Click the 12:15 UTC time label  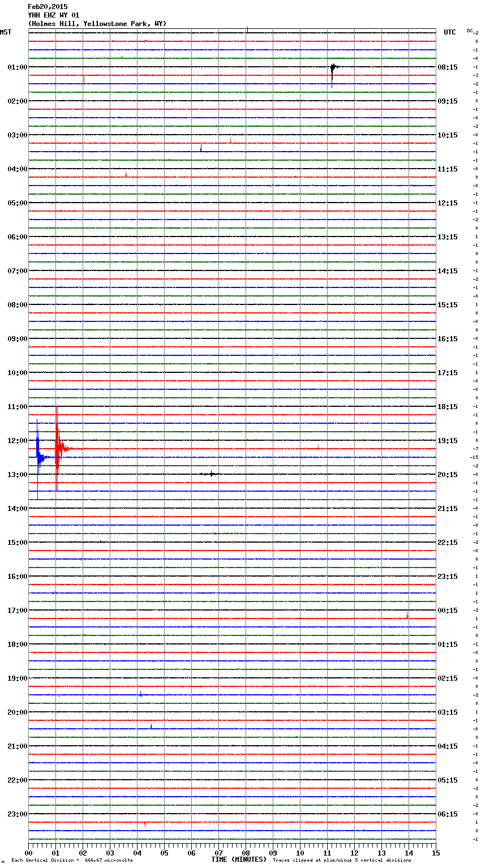tap(448, 203)
